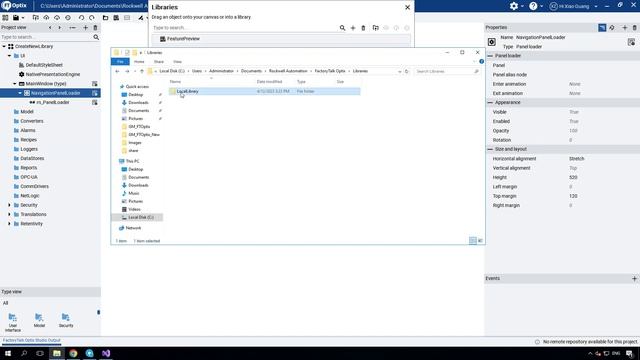Collapse the Size and layout section
The height and width of the screenshot is (360, 640).
point(490,149)
